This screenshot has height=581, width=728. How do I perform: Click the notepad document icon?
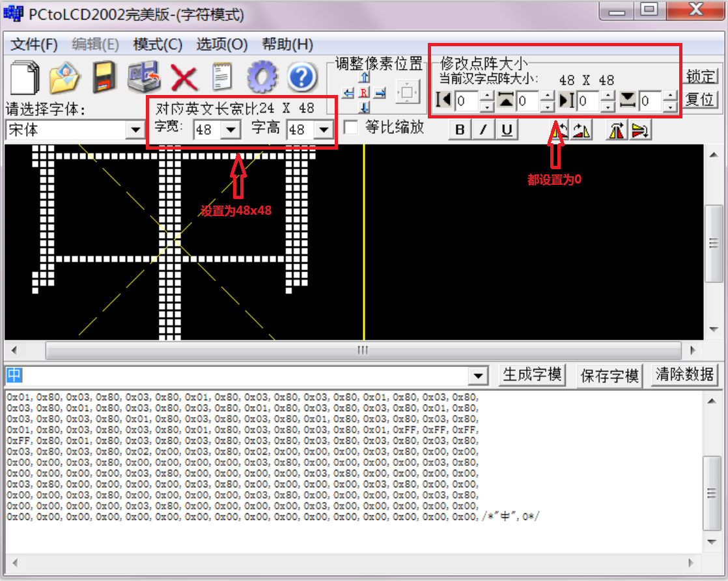point(223,77)
